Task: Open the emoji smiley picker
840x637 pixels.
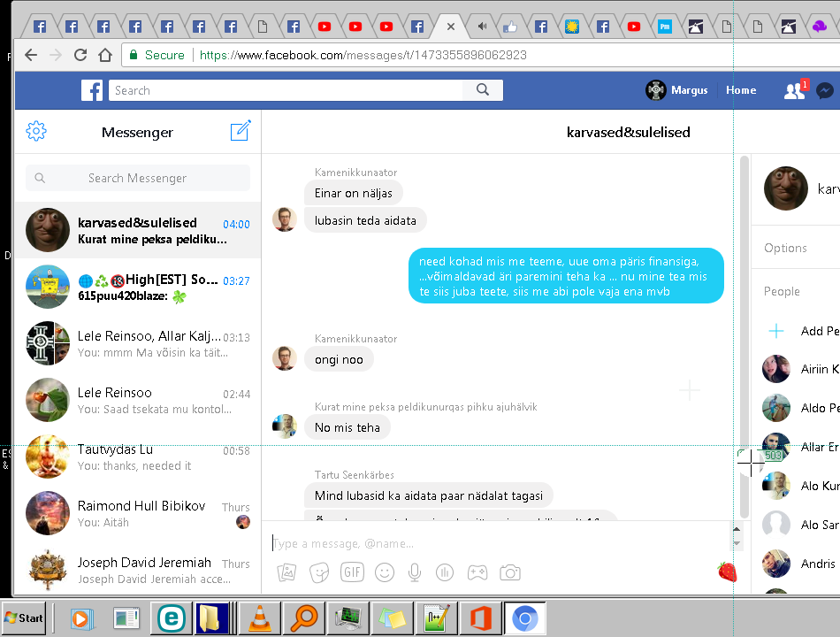Action: (385, 572)
